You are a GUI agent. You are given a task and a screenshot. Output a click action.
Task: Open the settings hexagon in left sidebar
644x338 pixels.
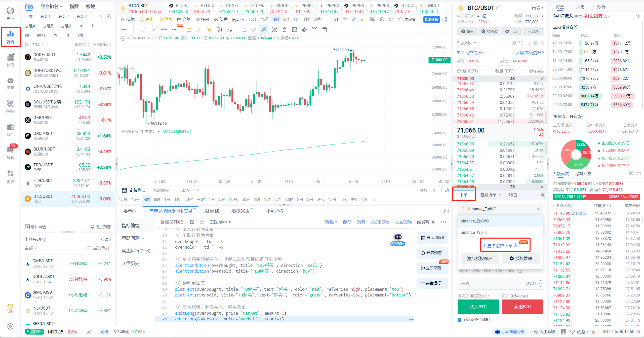pos(10,326)
